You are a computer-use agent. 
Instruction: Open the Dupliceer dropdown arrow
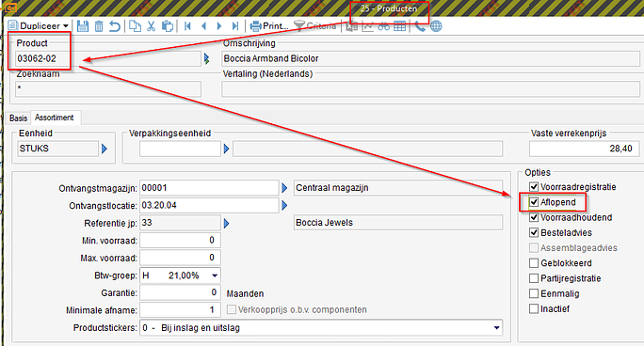66,26
